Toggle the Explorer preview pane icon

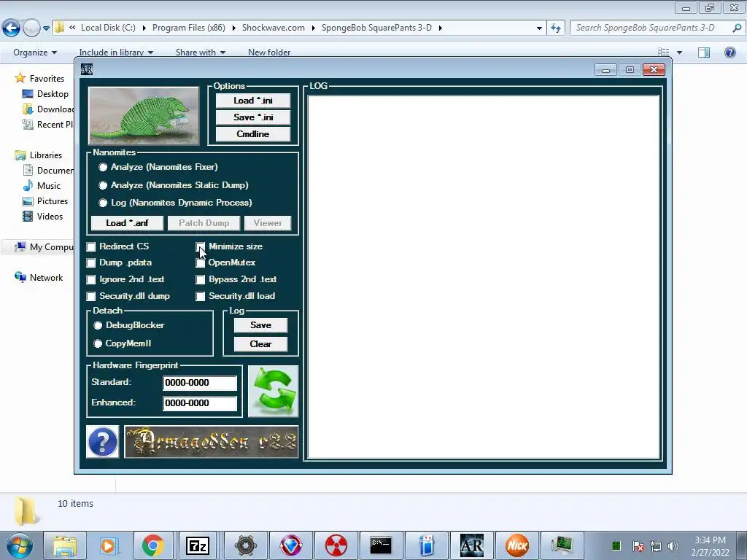pos(704,52)
